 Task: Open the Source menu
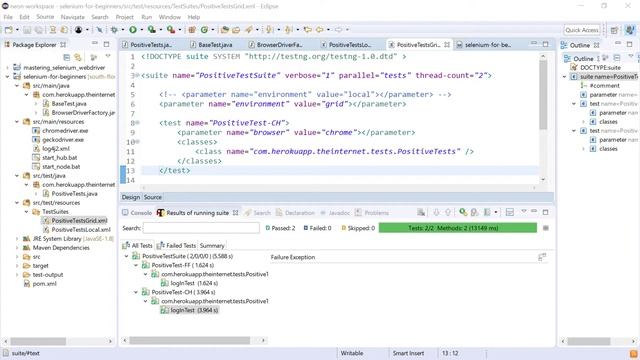(x=45, y=17)
